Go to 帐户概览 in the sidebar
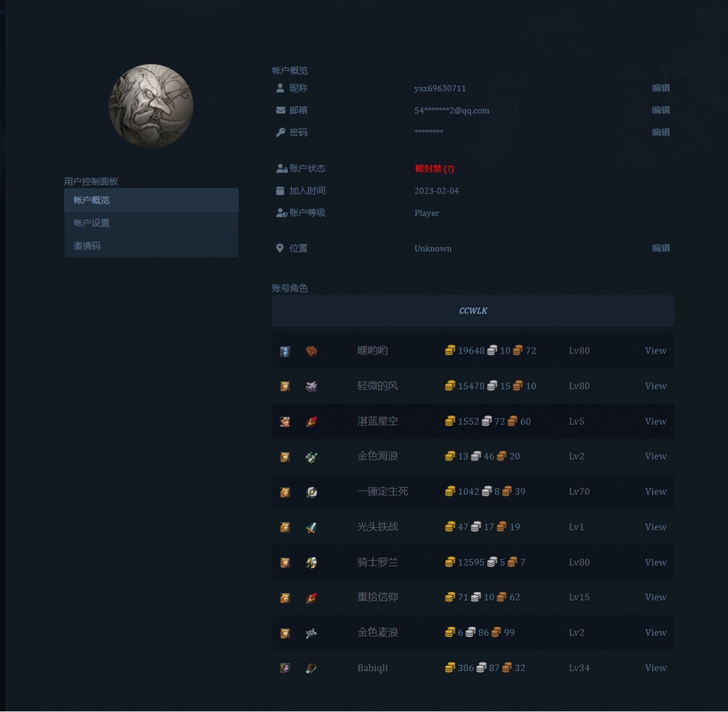The image size is (728, 712). tap(151, 200)
